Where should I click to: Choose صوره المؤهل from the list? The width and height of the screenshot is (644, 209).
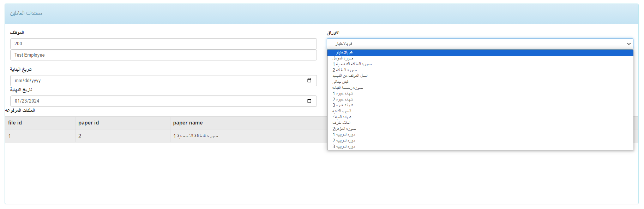pyautogui.click(x=343, y=58)
